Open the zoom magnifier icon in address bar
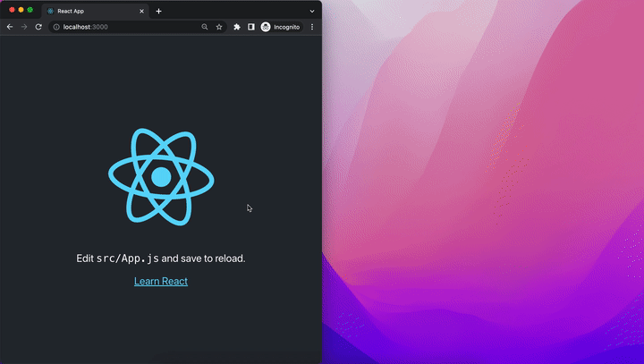Screen dimensions: 644x364 (205, 27)
